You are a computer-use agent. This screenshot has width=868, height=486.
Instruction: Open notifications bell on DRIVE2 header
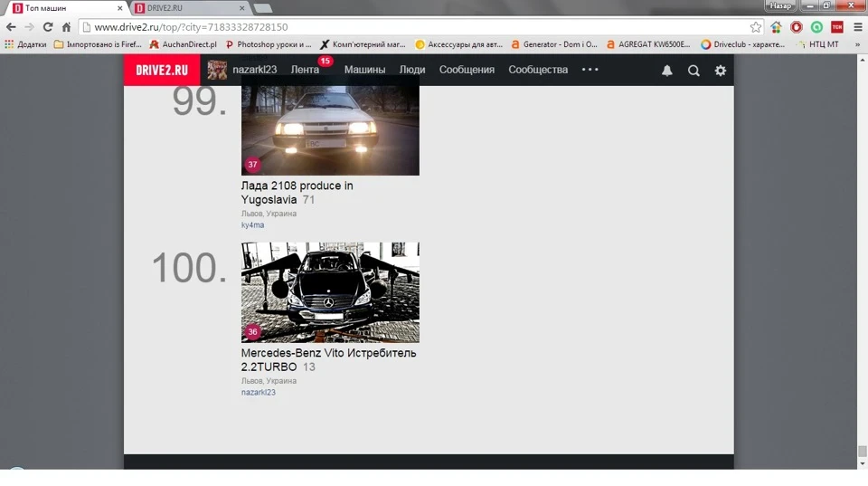pyautogui.click(x=667, y=71)
